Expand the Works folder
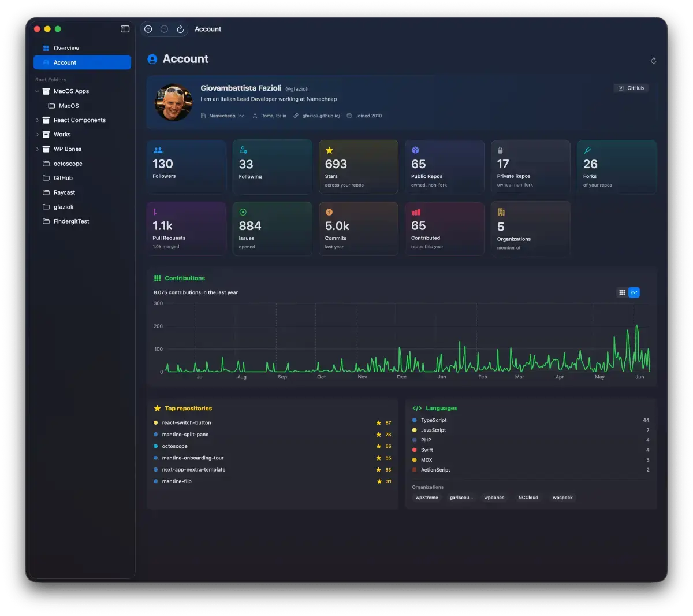693x616 pixels. click(x=38, y=135)
